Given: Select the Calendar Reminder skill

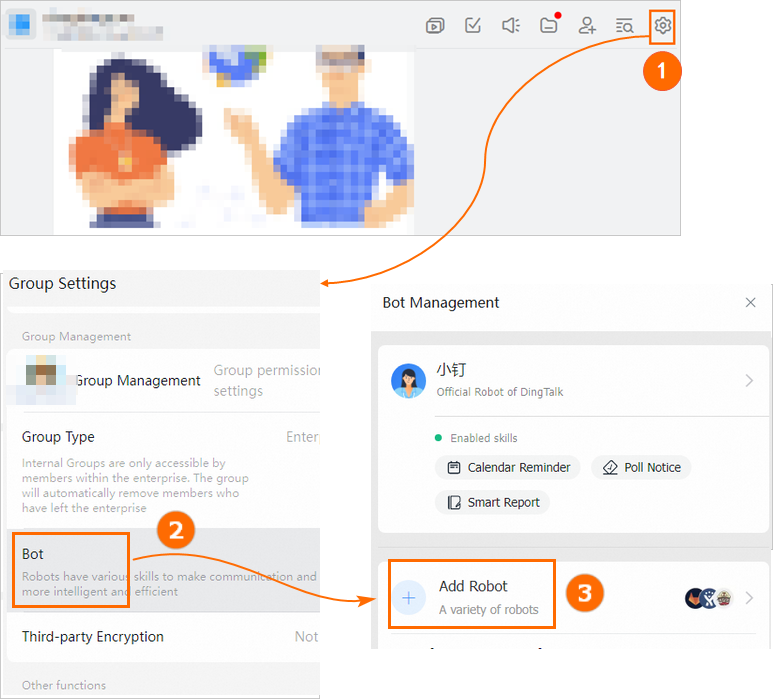Looking at the screenshot, I should [508, 467].
